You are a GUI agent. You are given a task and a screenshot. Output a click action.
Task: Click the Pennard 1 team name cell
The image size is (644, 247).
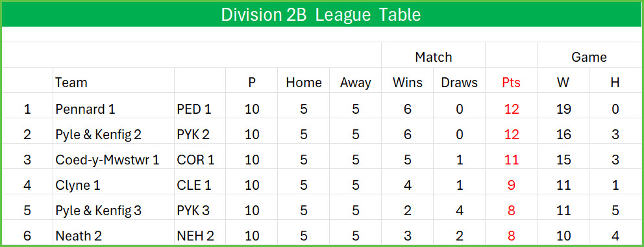[x=86, y=109]
